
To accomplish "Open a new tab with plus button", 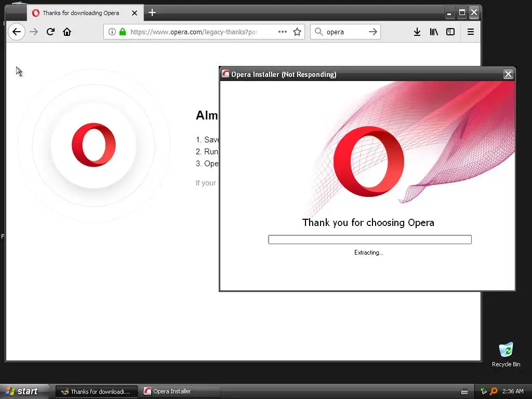I will [x=152, y=13].
